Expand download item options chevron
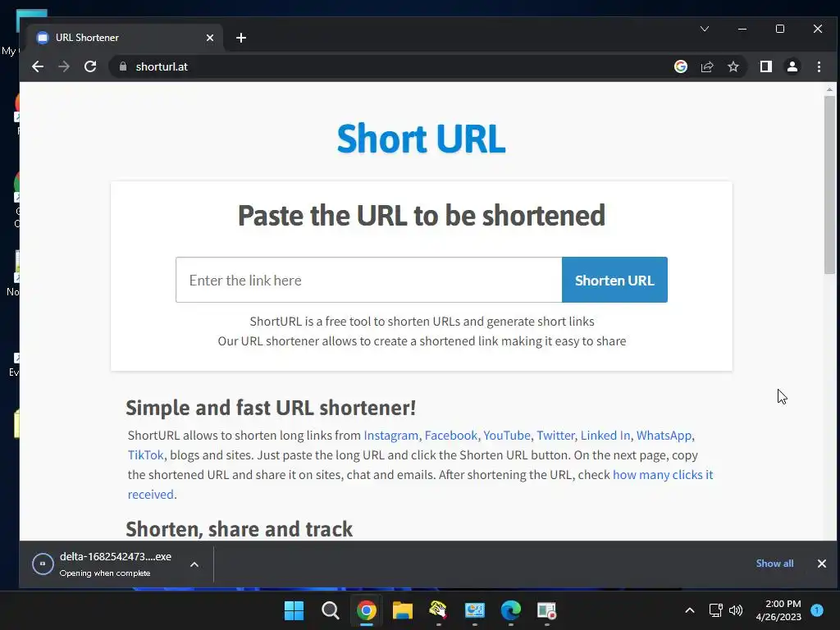The height and width of the screenshot is (630, 840). [194, 564]
